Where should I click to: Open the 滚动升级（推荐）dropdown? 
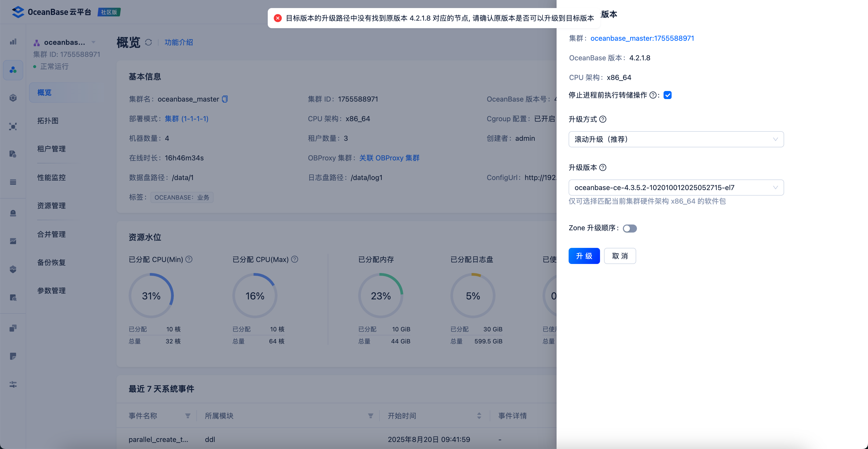tap(676, 139)
